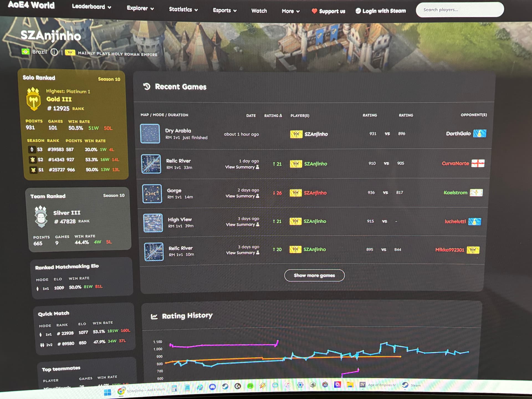
Task: Click the AoE4 World logo
Action: pos(31,5)
